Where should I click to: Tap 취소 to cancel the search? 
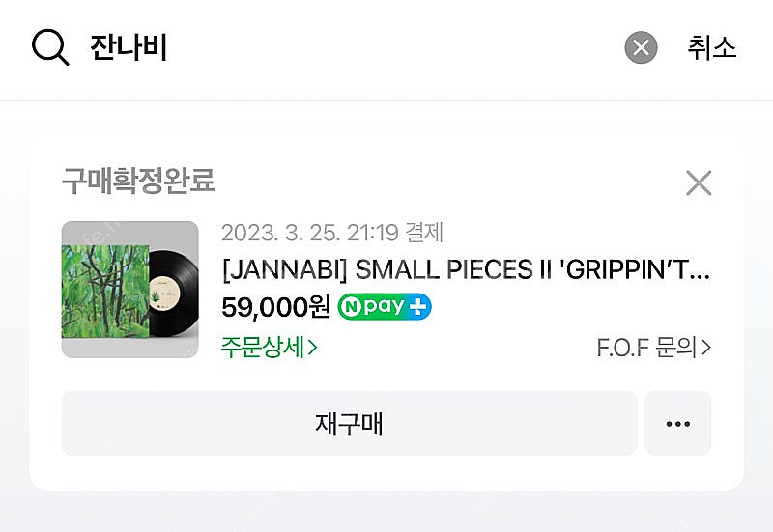[x=712, y=47]
